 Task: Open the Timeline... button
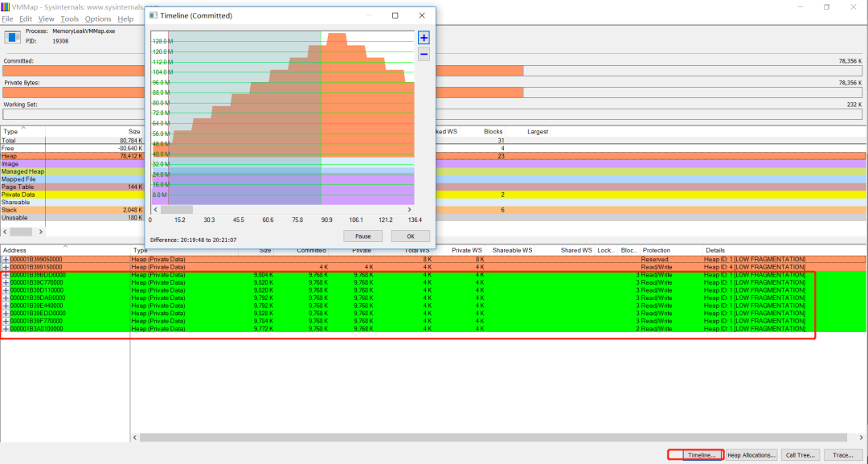(702, 455)
